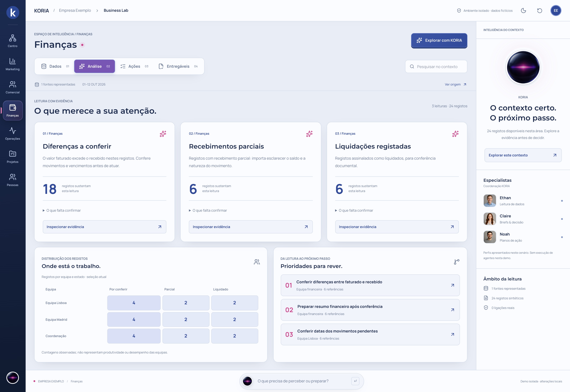Viewport: 570px width, 392px height.
Task: Expand 'O que falta confirmar' under Recebimentos parciais
Action: (208, 210)
